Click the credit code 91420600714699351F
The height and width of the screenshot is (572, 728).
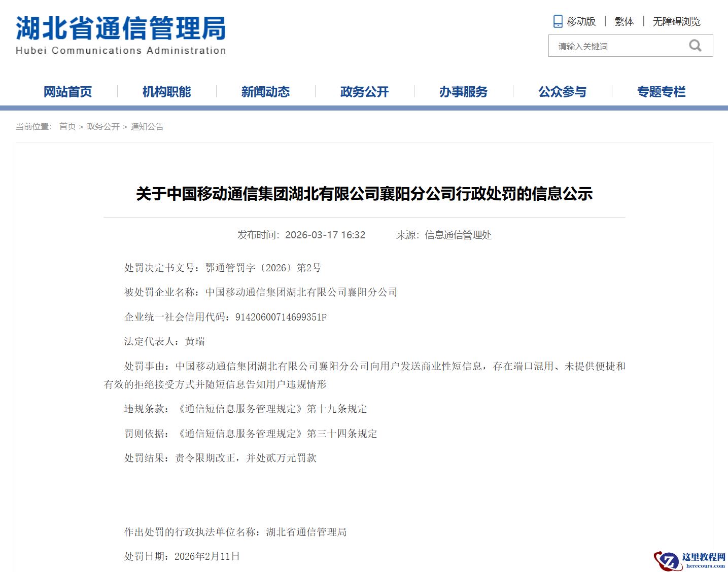click(x=281, y=317)
